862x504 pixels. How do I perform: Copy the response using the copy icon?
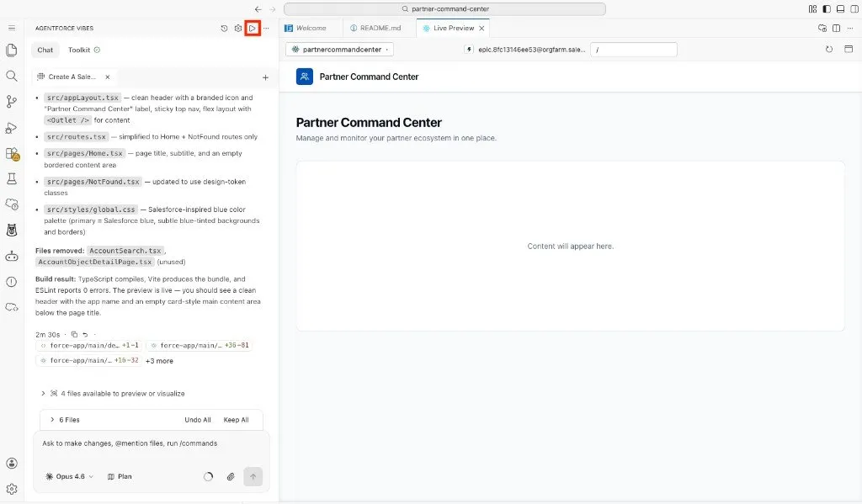74,334
